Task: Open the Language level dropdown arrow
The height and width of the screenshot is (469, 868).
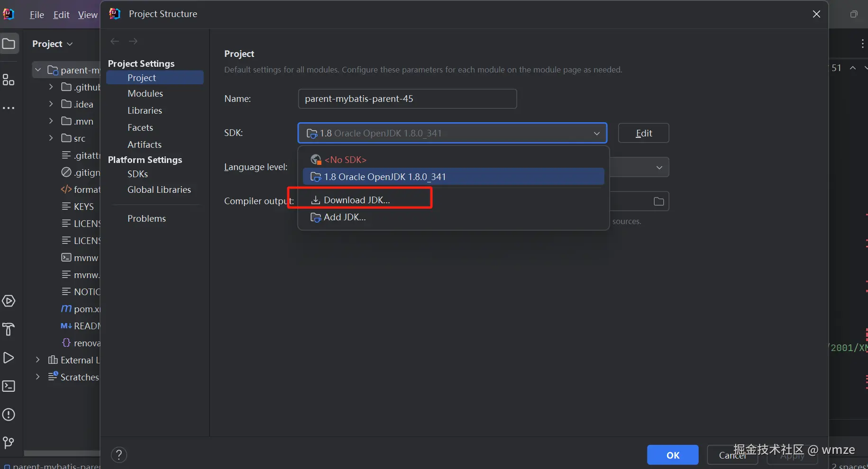Action: [x=659, y=167]
